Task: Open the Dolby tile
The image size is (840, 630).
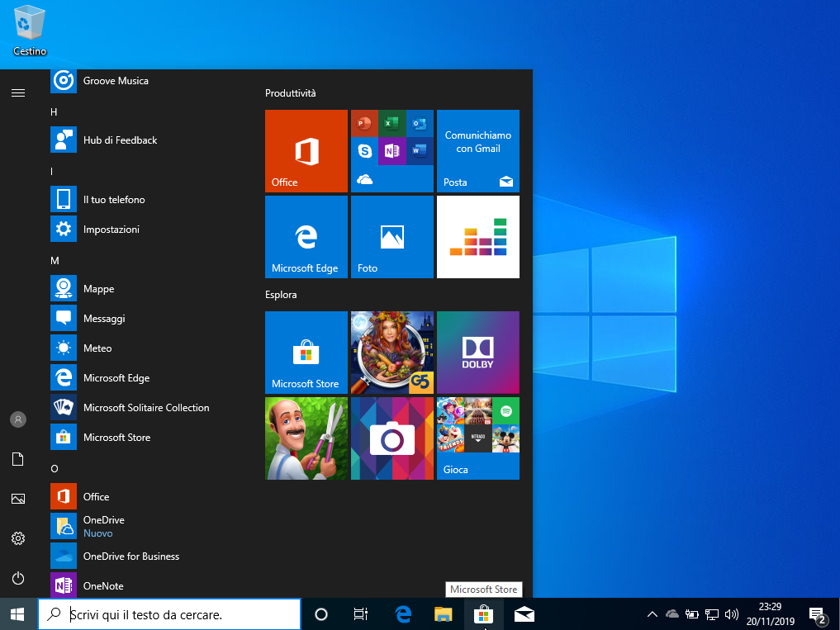Action: click(478, 353)
